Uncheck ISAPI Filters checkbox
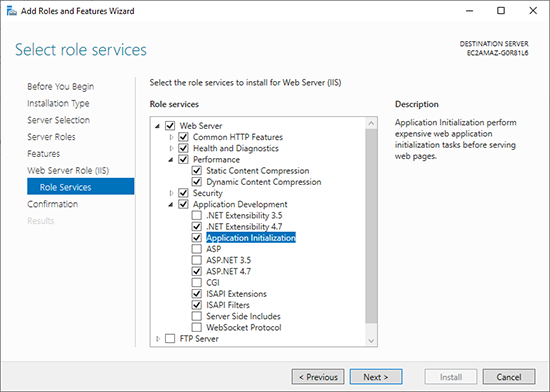This screenshot has width=550, height=392. tap(197, 305)
